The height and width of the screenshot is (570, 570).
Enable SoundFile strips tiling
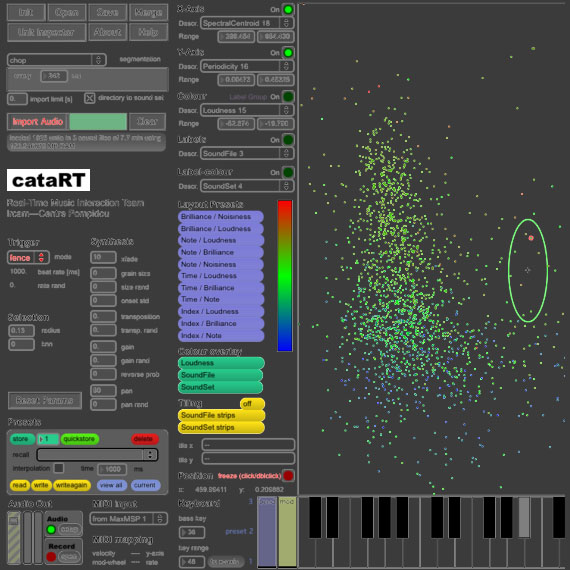(x=221, y=415)
